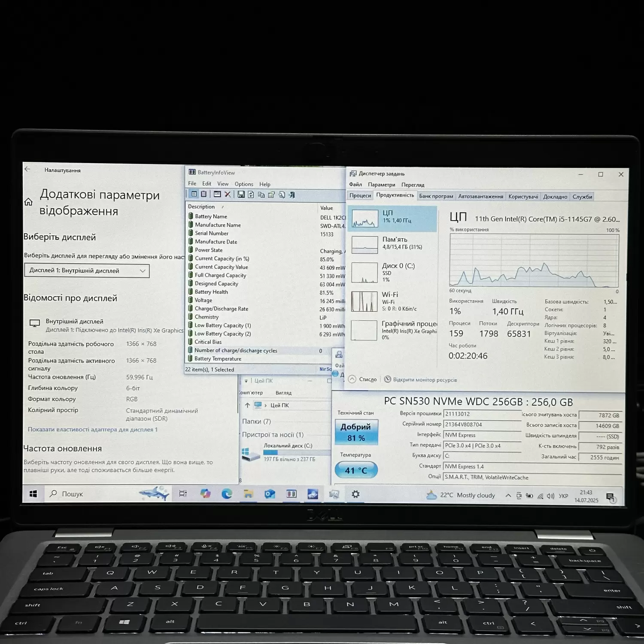This screenshot has height=644, width=644.
Task: Select Battery Information view icon in BatteryInfoView toolbar
Action: point(194,194)
